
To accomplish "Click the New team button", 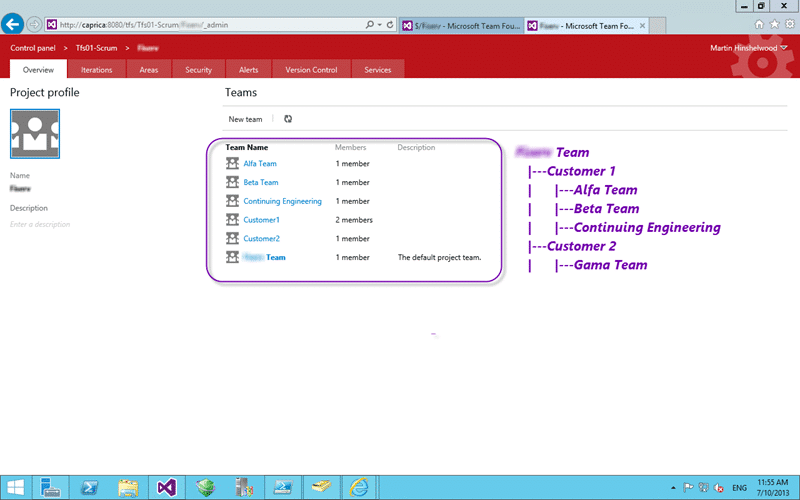I will tap(245, 119).
